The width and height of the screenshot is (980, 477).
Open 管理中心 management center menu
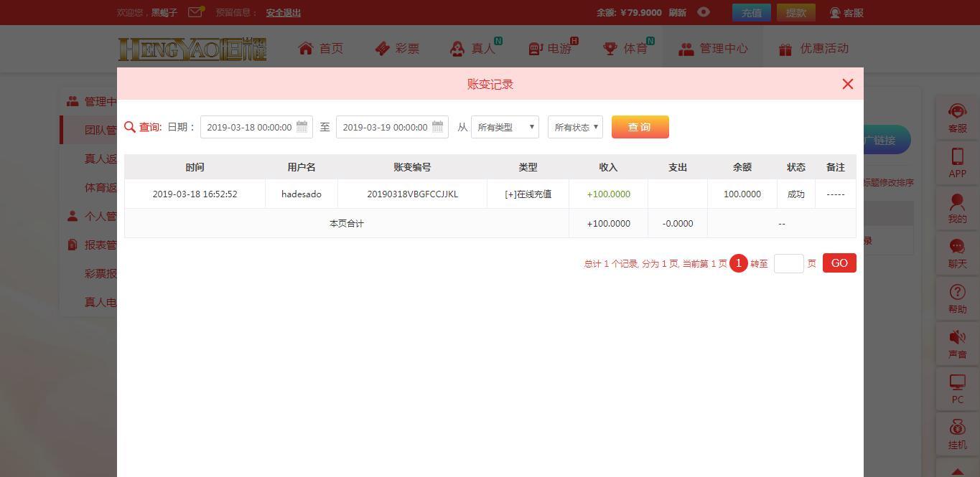click(713, 48)
